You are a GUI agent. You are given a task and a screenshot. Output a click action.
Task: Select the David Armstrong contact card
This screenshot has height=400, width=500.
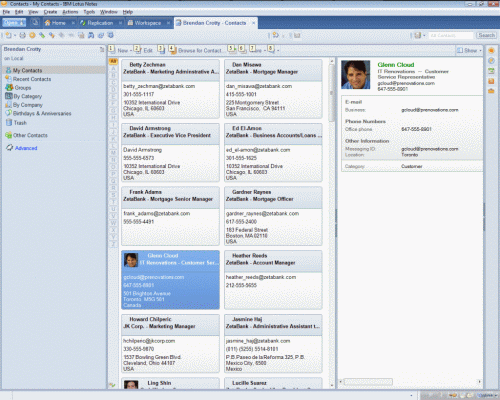(170, 152)
